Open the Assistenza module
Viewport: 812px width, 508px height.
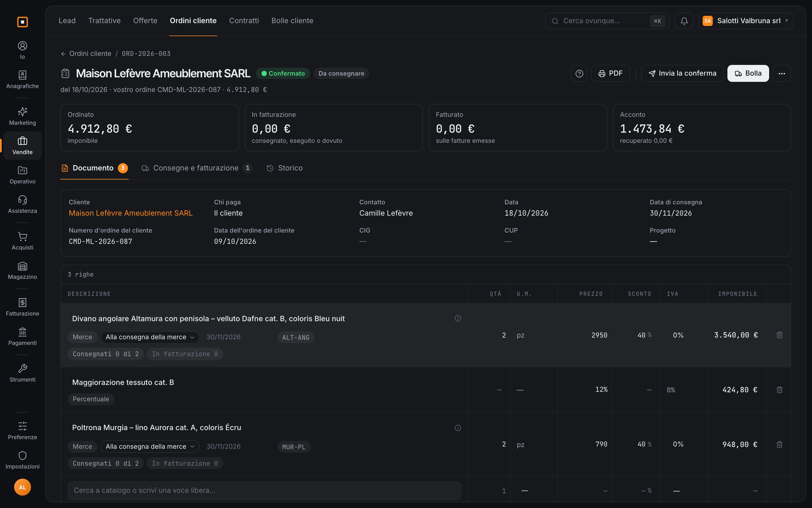click(x=23, y=204)
